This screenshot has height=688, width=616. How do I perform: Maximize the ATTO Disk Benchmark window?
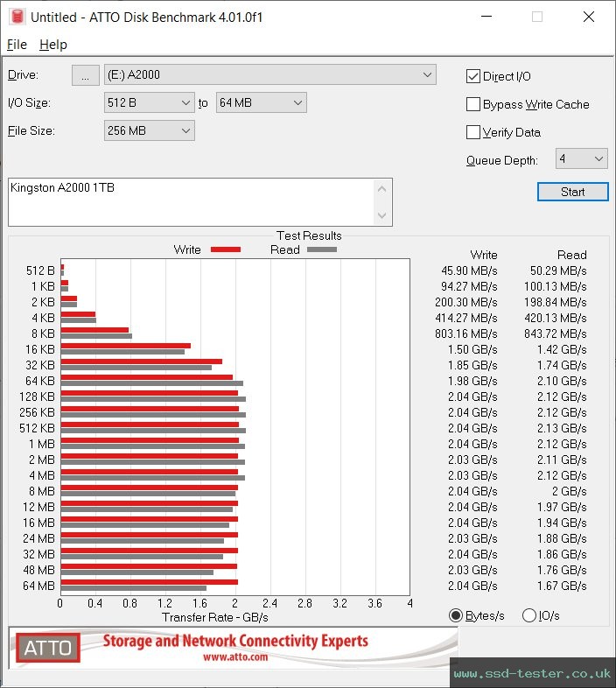(x=537, y=17)
